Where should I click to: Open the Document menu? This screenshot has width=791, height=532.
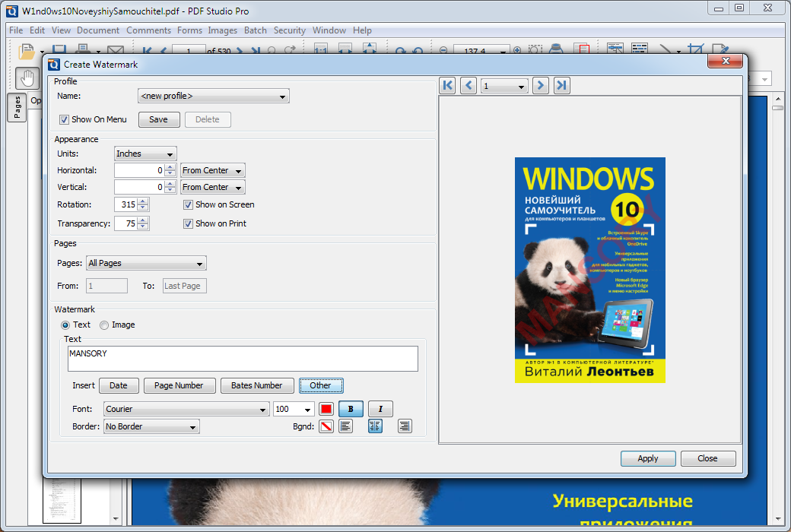[x=98, y=30]
